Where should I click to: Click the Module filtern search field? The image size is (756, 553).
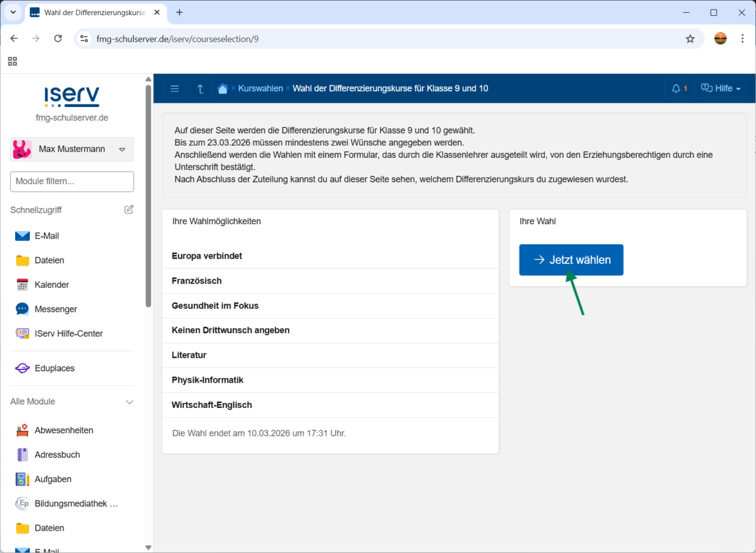(x=72, y=181)
